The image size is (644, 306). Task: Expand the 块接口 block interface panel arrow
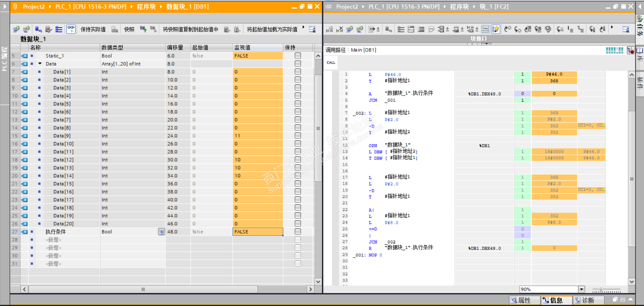(486, 43)
